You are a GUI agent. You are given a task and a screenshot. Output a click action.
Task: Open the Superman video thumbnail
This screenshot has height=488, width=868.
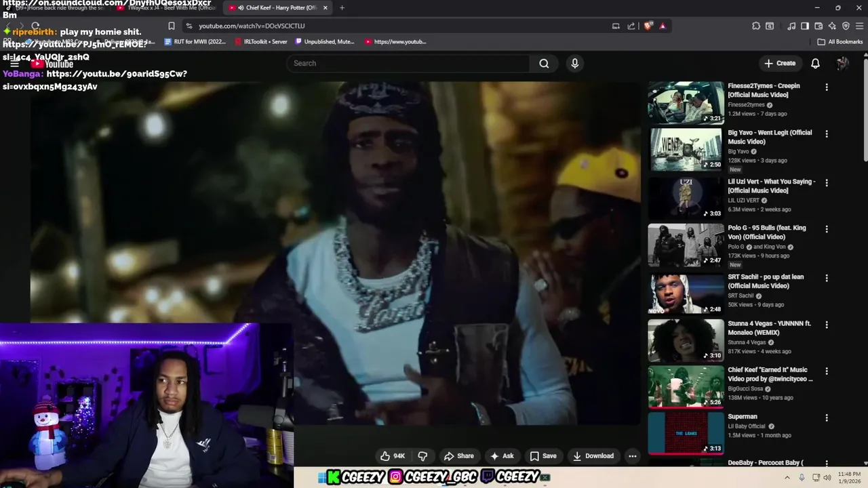point(686,433)
